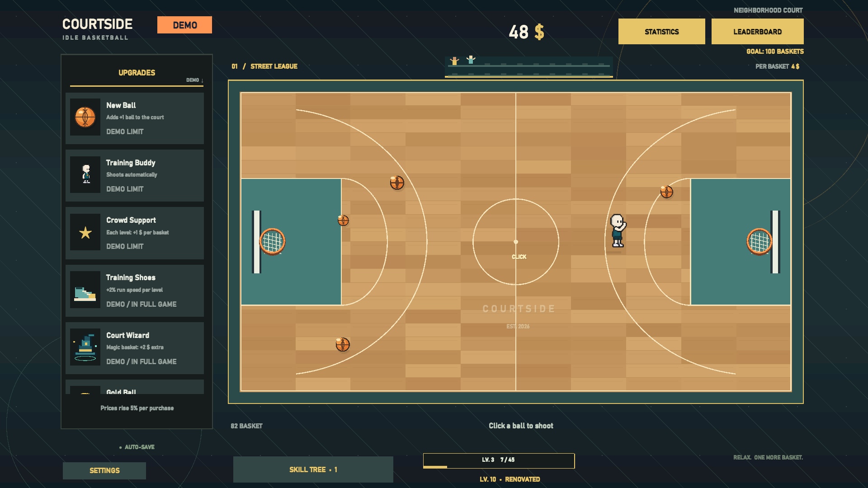Click the Training Buddy character icon
Viewport: 868px width, 488px height.
[85, 174]
